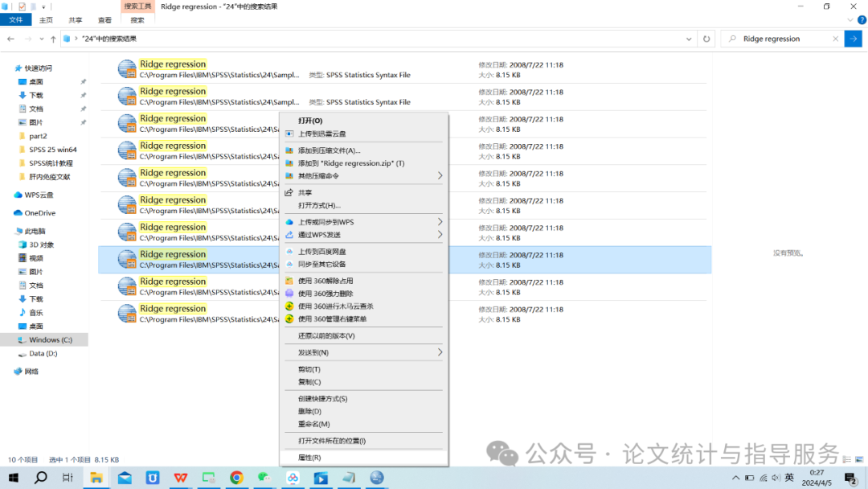Switch to the 共享 ribbon tab
868x489 pixels.
(x=76, y=20)
